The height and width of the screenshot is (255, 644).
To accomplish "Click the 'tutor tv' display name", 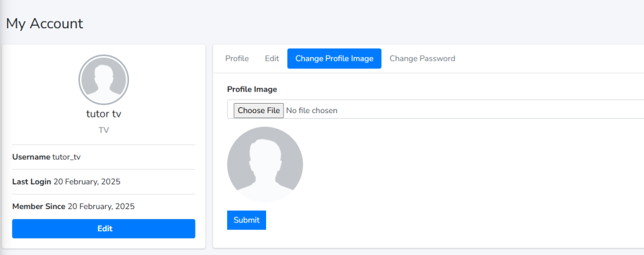I will click(x=104, y=114).
